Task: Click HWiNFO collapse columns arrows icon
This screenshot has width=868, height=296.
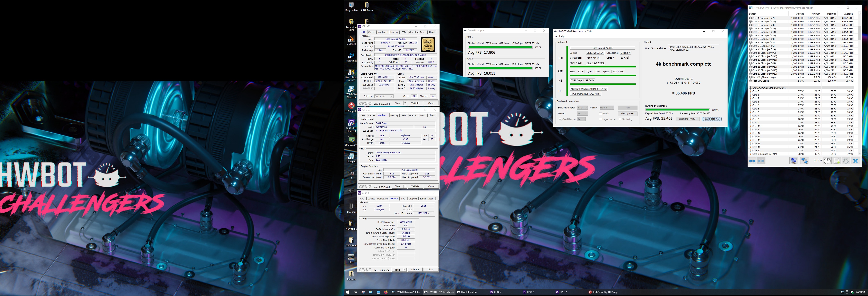Action: [761, 161]
